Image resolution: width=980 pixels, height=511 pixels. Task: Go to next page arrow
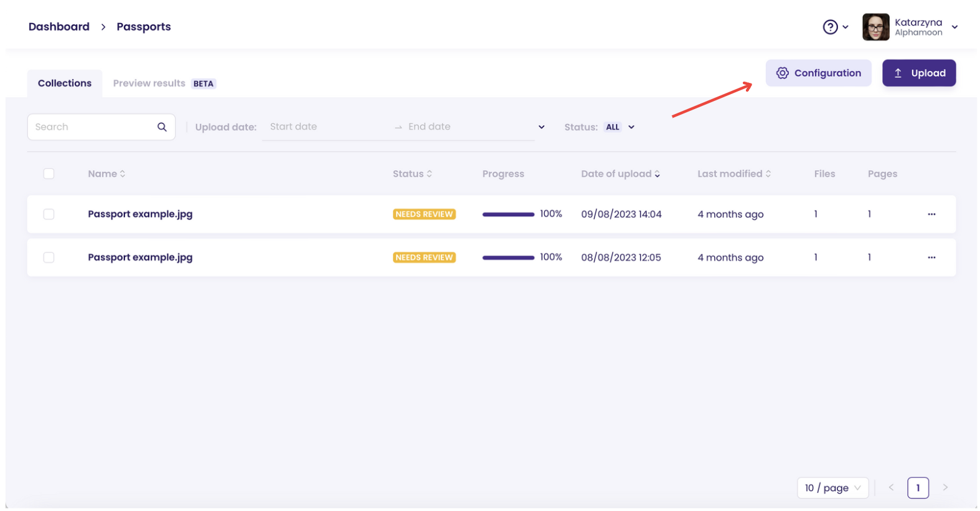945,487
